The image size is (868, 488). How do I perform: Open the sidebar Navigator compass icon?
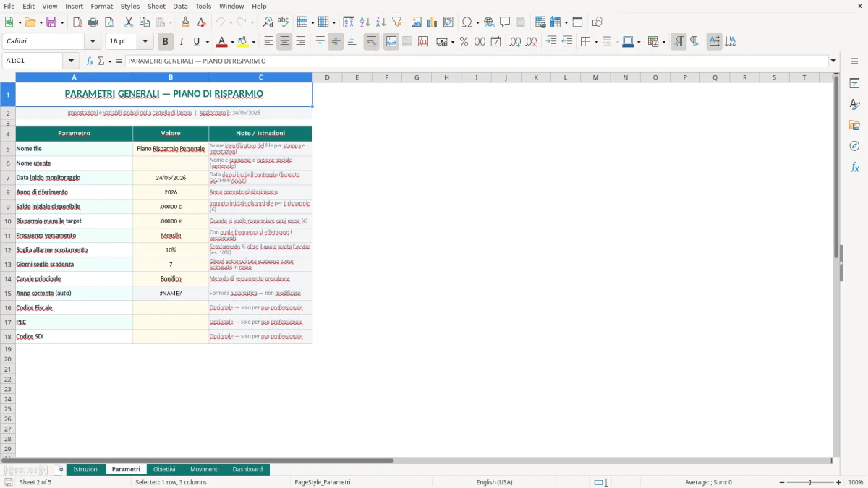point(854,146)
